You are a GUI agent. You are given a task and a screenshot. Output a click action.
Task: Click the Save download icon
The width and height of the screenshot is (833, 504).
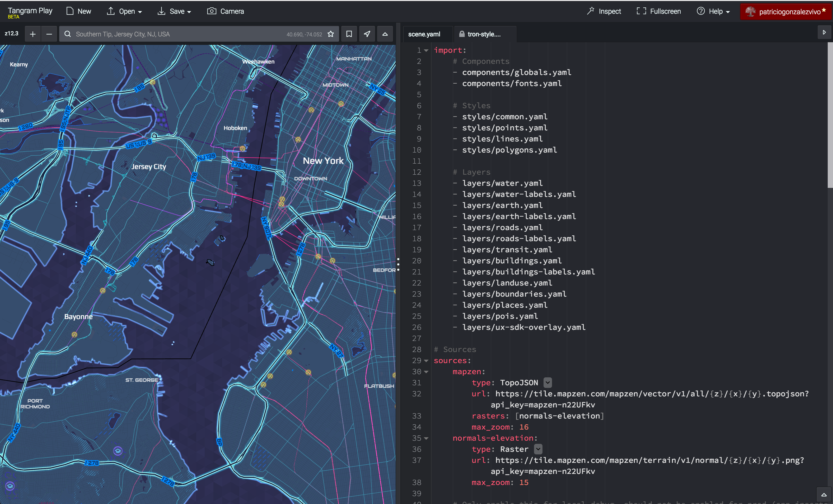(161, 11)
